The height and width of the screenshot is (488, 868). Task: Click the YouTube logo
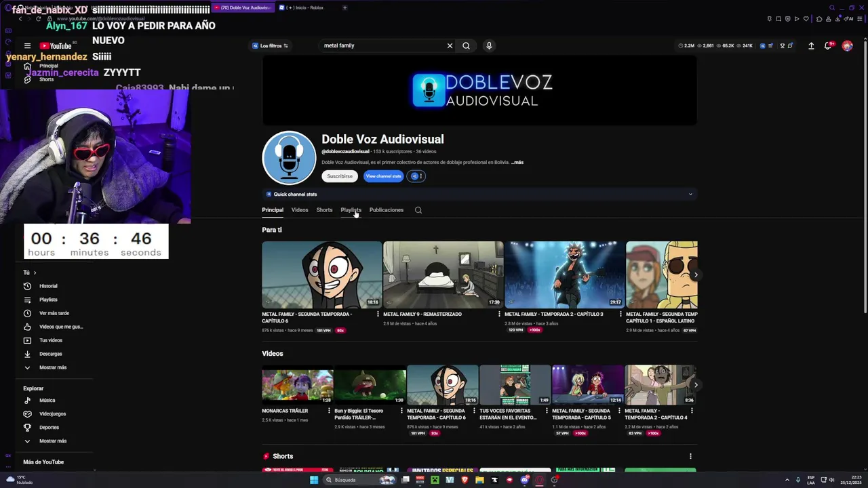pyautogui.click(x=56, y=46)
